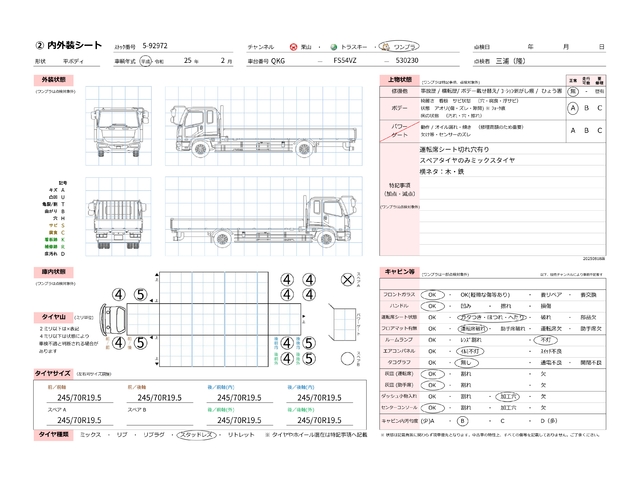Image resolution: width=640 pixels, height=480 pixels.
Task: Click the circled OK for ハンドル
Action: [x=432, y=305]
